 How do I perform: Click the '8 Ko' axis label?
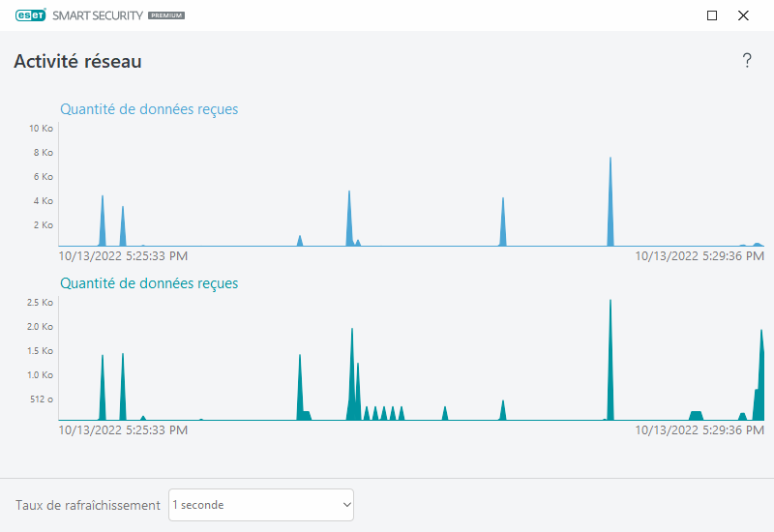tap(44, 153)
